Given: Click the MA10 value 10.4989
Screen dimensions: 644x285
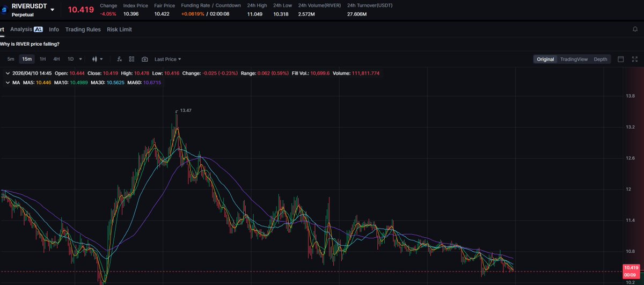Looking at the screenshot, I should pyautogui.click(x=78, y=83).
